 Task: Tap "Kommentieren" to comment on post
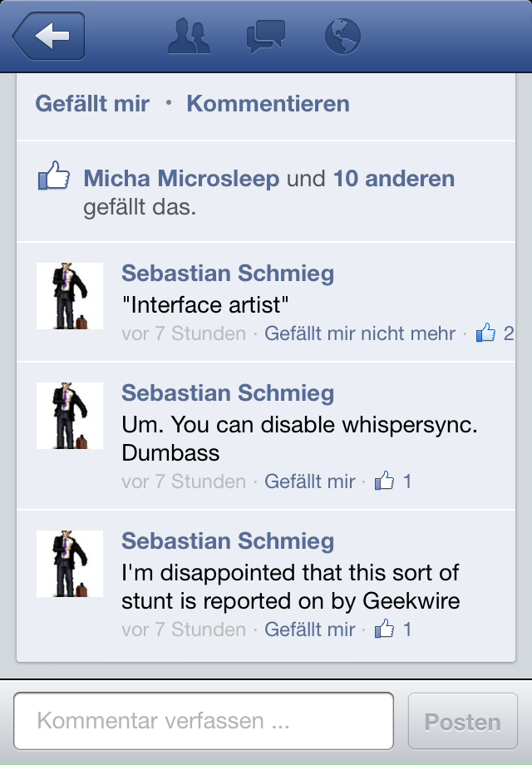coord(268,103)
